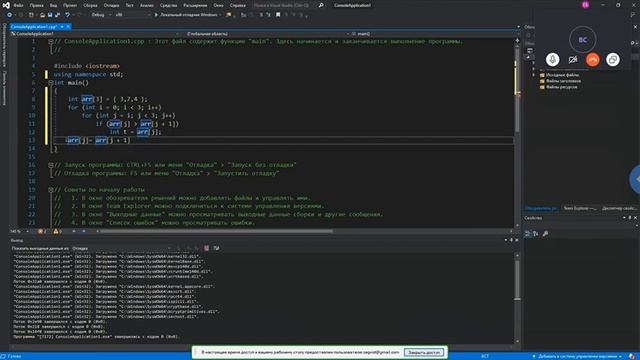Open the Сборка menu
The height and width of the screenshot is (360, 640).
tap(90, 5)
